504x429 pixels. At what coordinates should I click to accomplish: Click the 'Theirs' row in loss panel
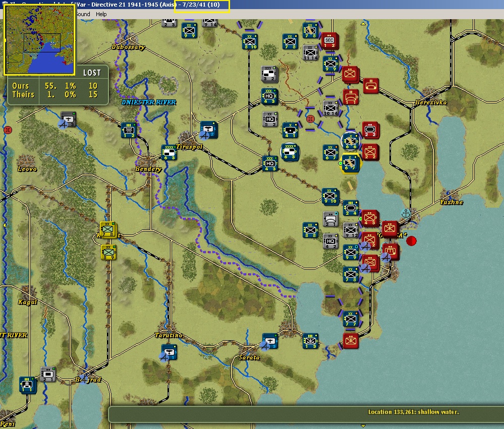pyautogui.click(x=55, y=94)
